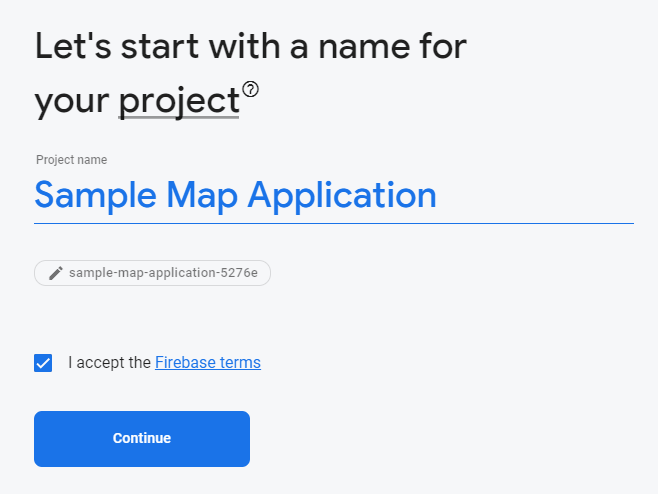Click the "I accept the" checkbox label text
This screenshot has width=658, height=494.
[x=109, y=363]
